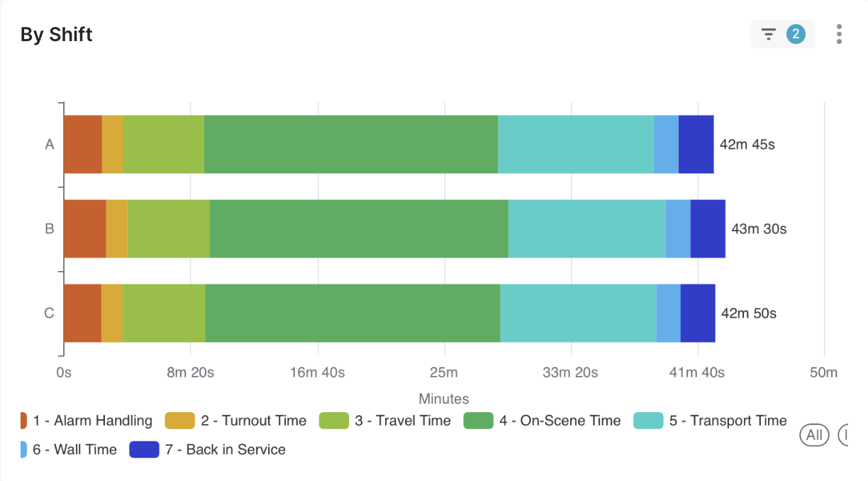Click the Wall Time legend icon
This screenshot has width=868, height=481.
[x=23, y=450]
